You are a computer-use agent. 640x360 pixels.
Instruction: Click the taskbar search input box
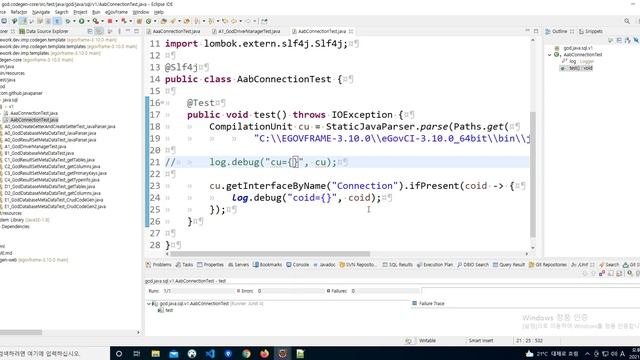55,353
